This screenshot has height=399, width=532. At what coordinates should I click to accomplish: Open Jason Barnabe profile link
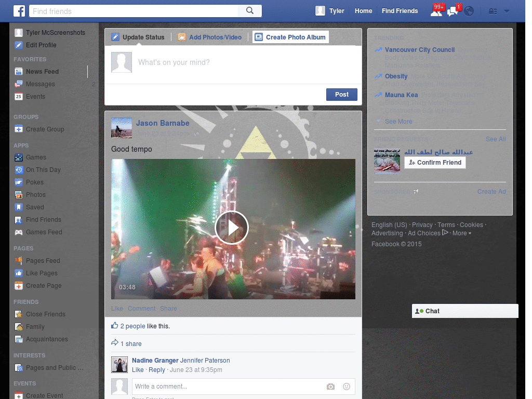coord(163,123)
